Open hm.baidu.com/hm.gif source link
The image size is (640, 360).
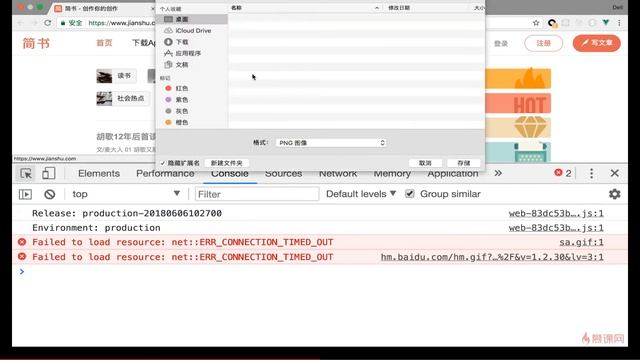point(492,257)
